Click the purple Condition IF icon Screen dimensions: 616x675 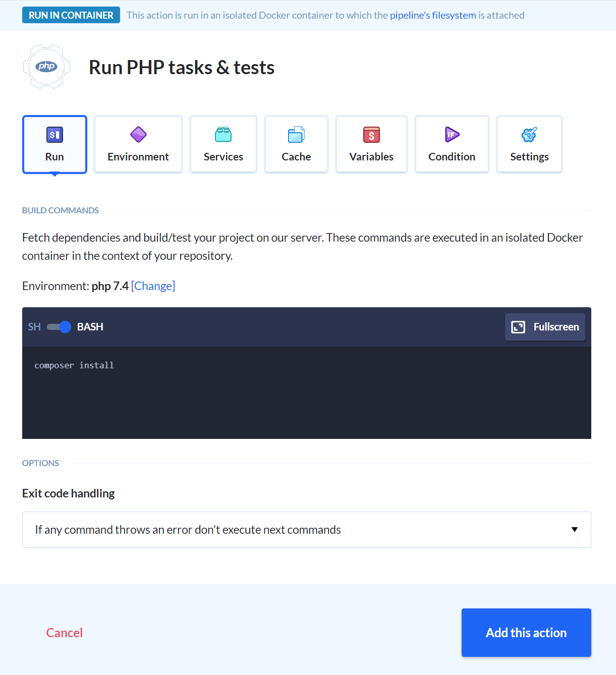pyautogui.click(x=452, y=135)
